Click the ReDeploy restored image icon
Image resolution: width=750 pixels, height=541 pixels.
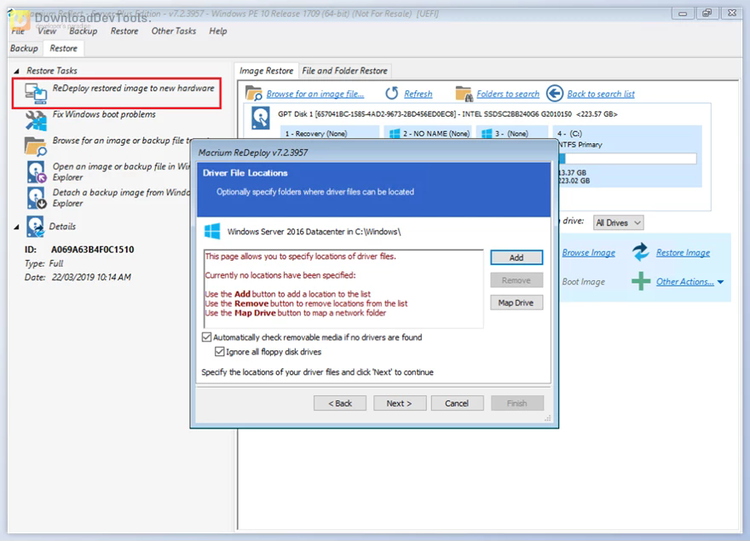(x=36, y=93)
